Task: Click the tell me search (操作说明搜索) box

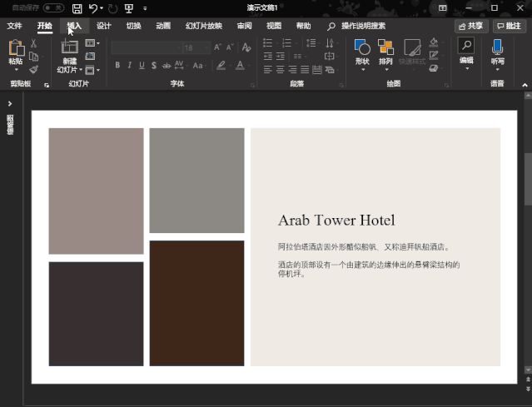Action: (x=356, y=26)
